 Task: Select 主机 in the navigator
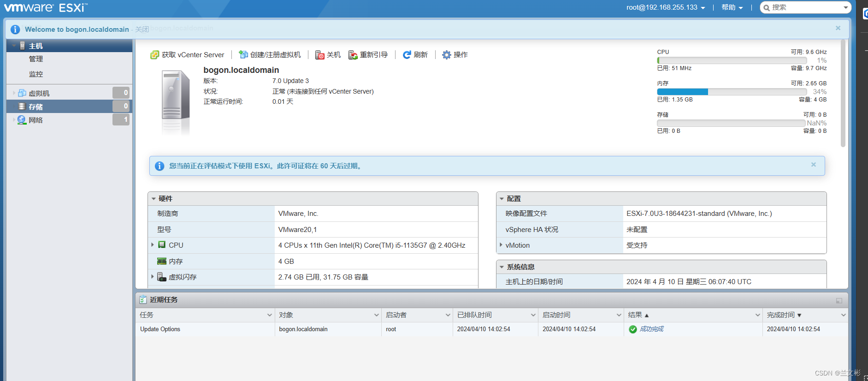(69, 46)
